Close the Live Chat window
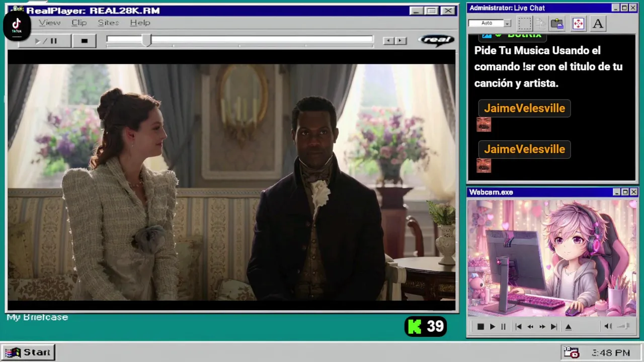644x362 pixels. point(633,8)
